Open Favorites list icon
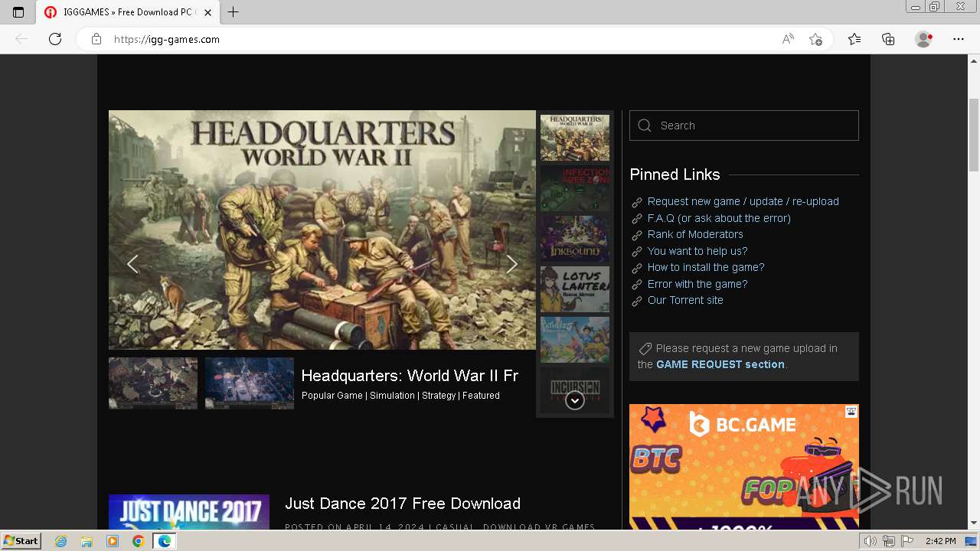 coord(854,39)
